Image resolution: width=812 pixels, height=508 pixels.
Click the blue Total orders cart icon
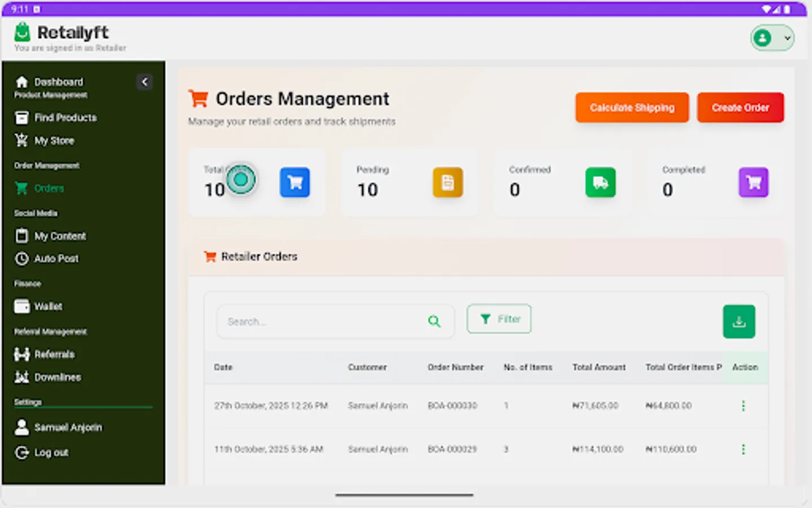pyautogui.click(x=295, y=182)
